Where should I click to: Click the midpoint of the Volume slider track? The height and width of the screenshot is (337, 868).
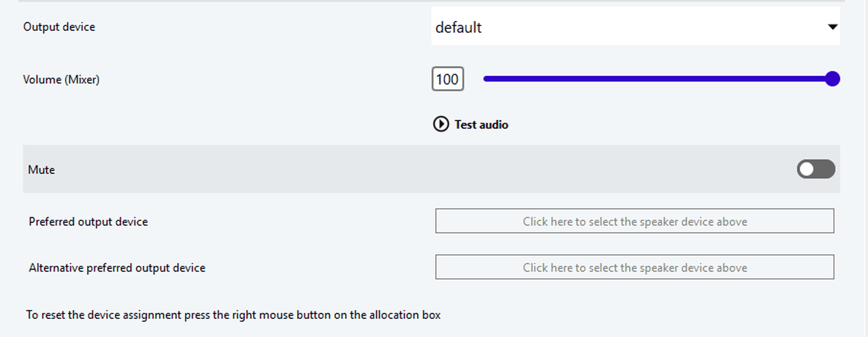tap(658, 79)
